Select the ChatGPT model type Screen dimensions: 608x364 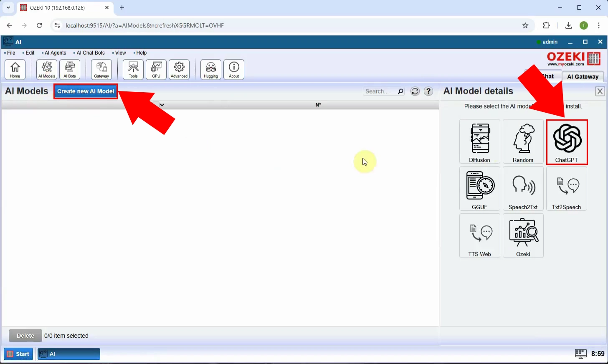pyautogui.click(x=567, y=142)
